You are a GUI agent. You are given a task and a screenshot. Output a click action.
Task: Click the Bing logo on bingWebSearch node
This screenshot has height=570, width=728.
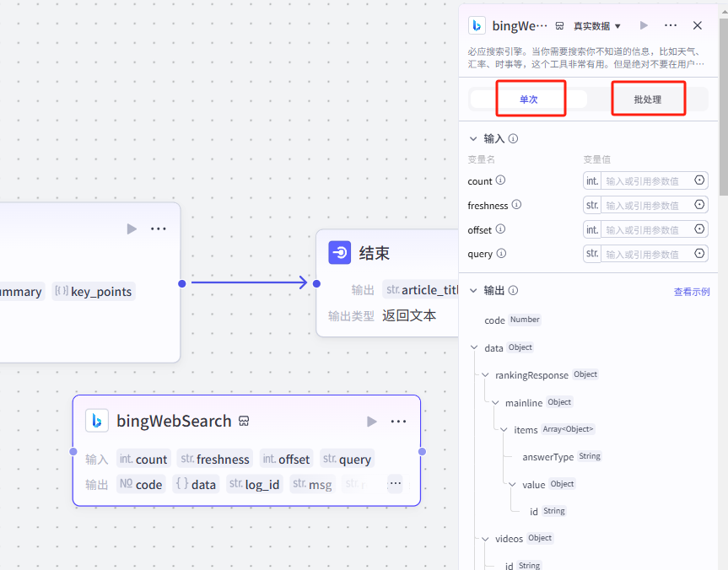pos(97,421)
